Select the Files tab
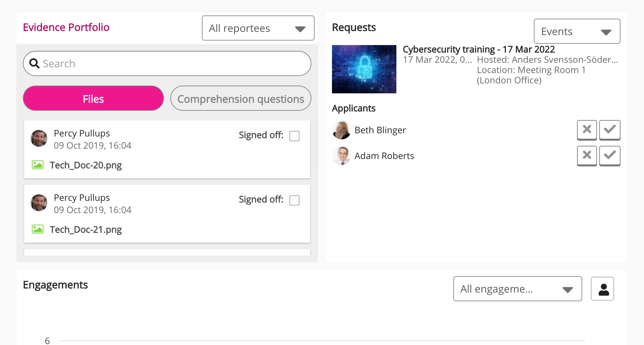The image size is (644, 345). [x=93, y=98]
